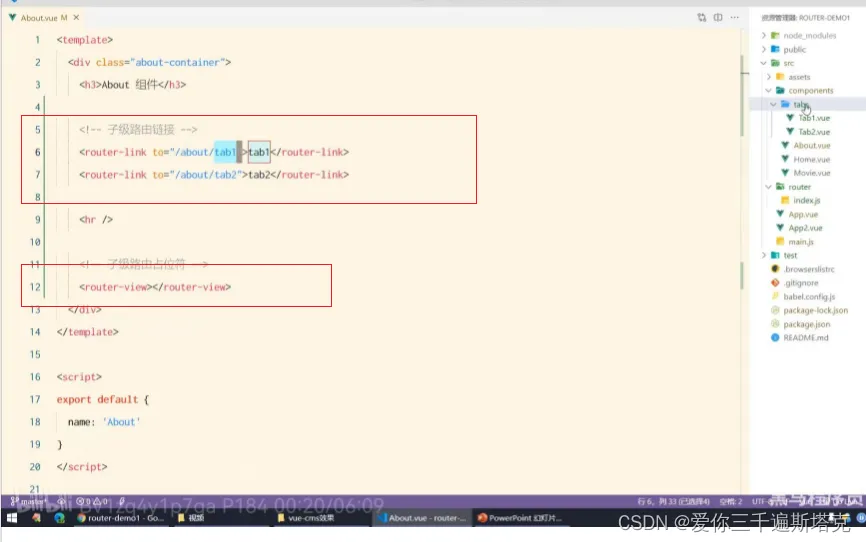Select the About.vue editor tab

[x=44, y=18]
